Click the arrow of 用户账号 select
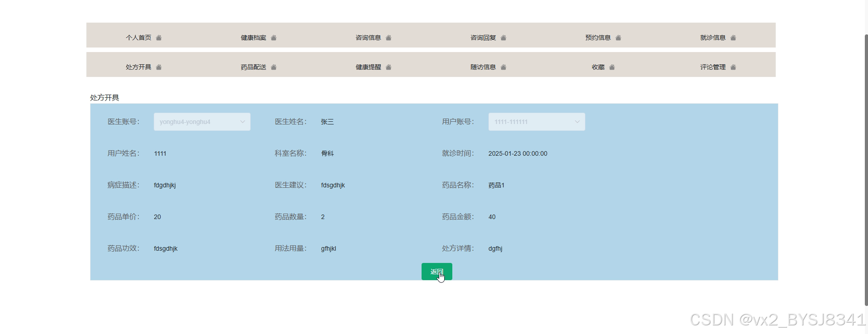868x334 pixels. (577, 122)
